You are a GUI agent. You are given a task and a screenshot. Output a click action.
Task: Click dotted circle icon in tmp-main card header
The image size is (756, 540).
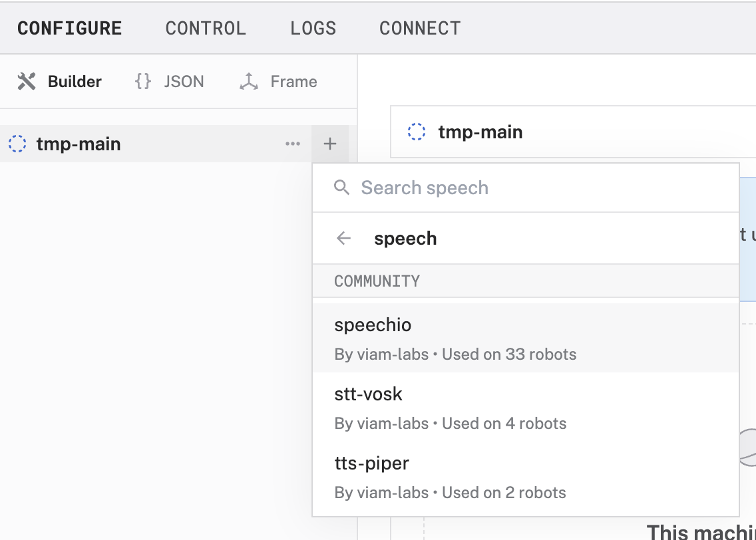coord(417,132)
